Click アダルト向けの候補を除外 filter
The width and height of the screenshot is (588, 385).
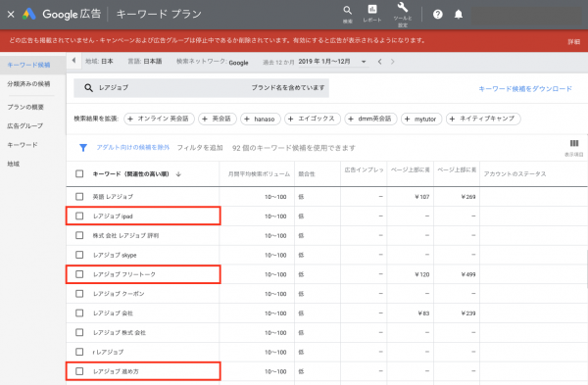(x=132, y=148)
